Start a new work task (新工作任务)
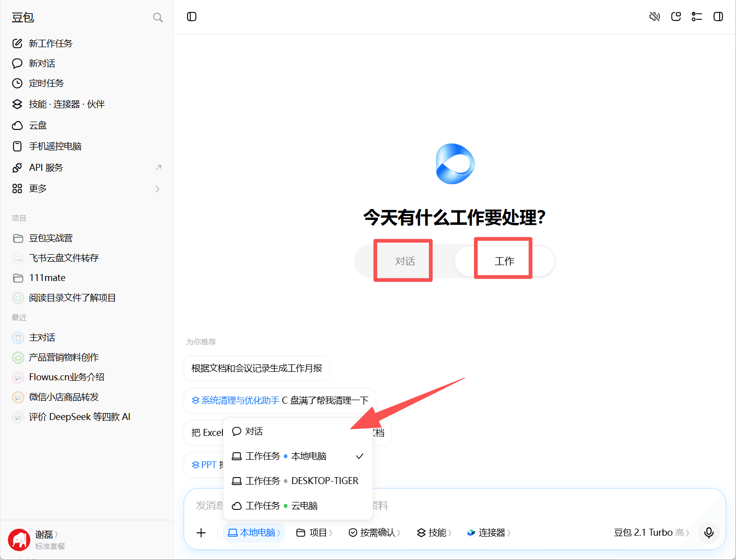Viewport: 736px width, 560px height. pos(87,44)
